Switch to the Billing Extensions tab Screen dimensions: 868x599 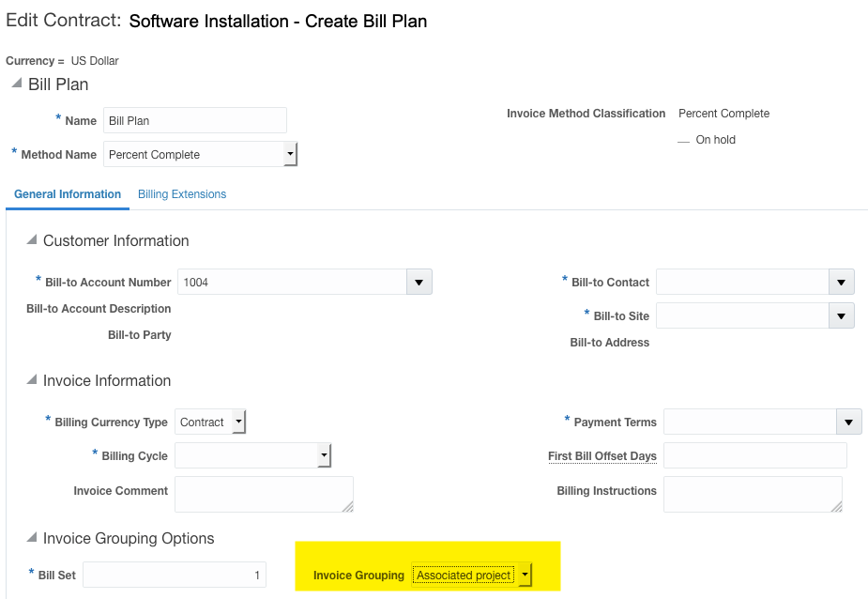182,194
